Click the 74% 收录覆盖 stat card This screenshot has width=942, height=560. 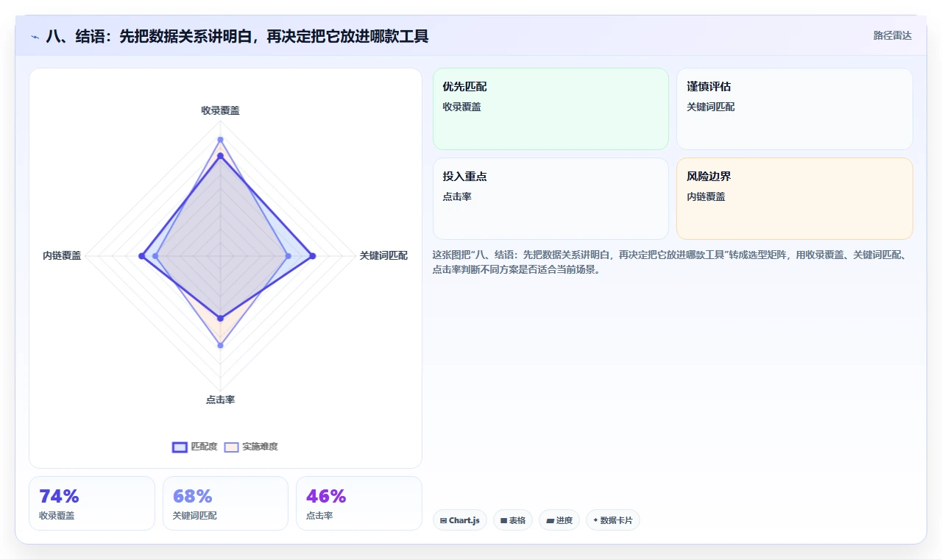(92, 503)
